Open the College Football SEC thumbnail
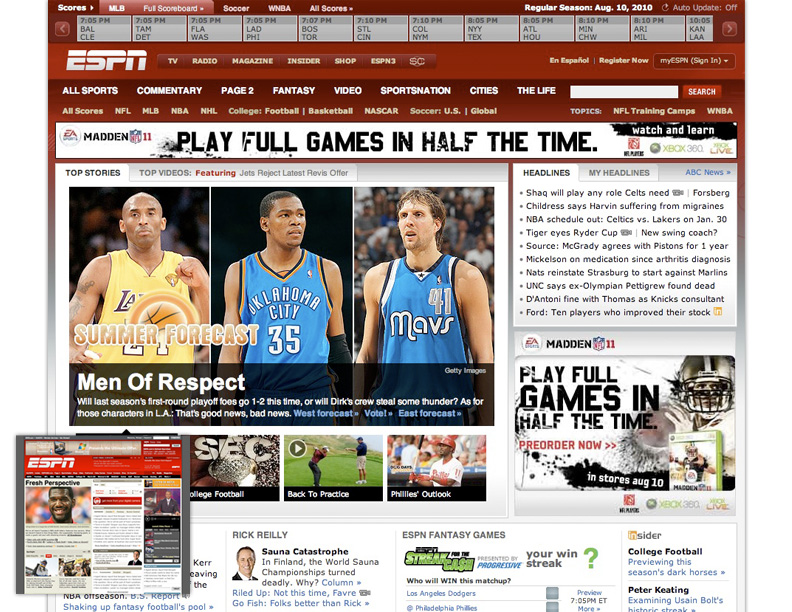The width and height of the screenshot is (792, 612). [x=234, y=468]
